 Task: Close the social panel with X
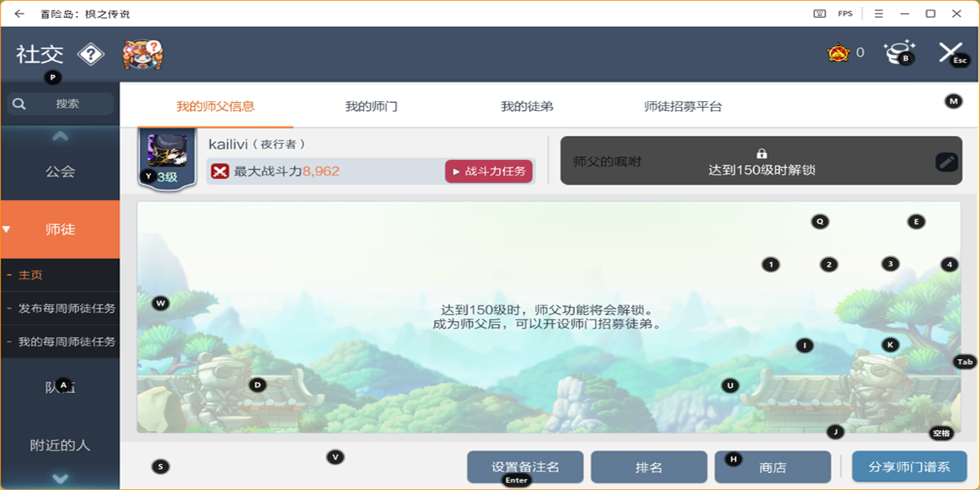pyautogui.click(x=950, y=52)
